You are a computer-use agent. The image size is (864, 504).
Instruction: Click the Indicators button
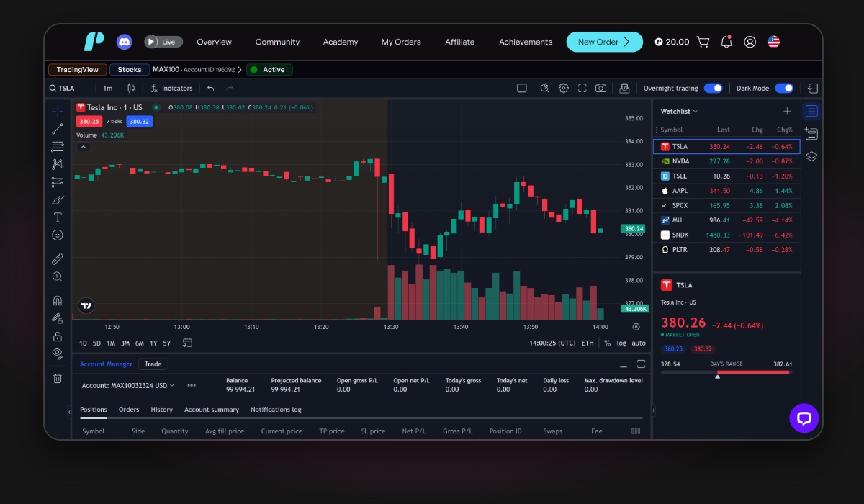tap(171, 88)
